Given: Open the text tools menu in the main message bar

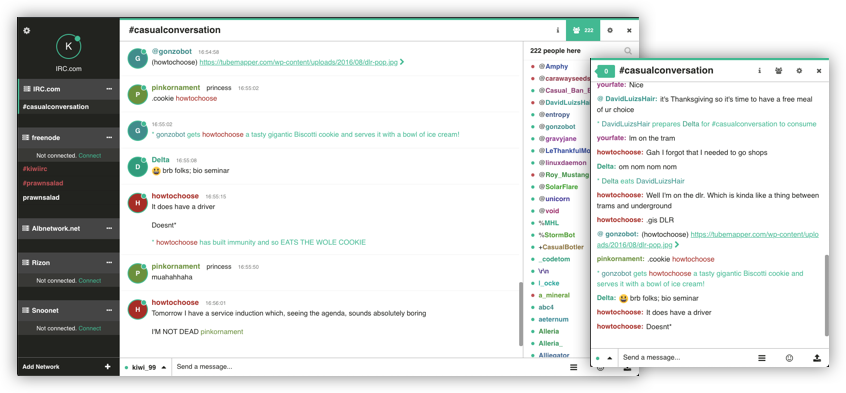Looking at the screenshot, I should 574,367.
